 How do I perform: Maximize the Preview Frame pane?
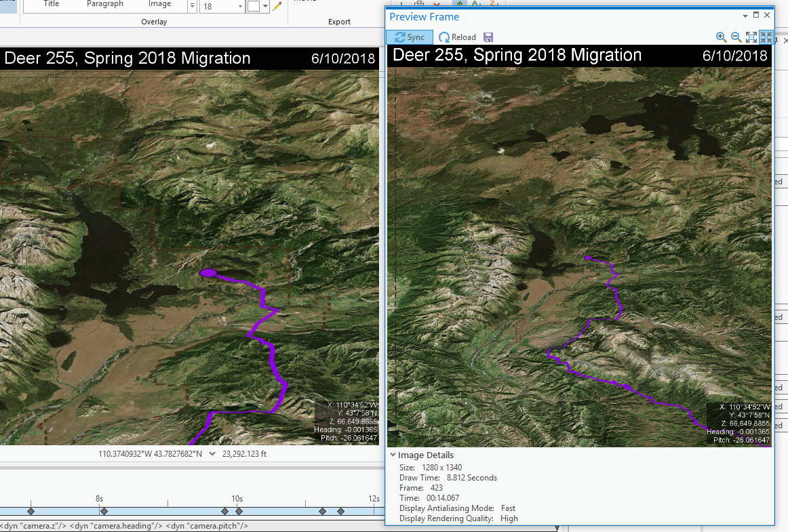point(756,15)
